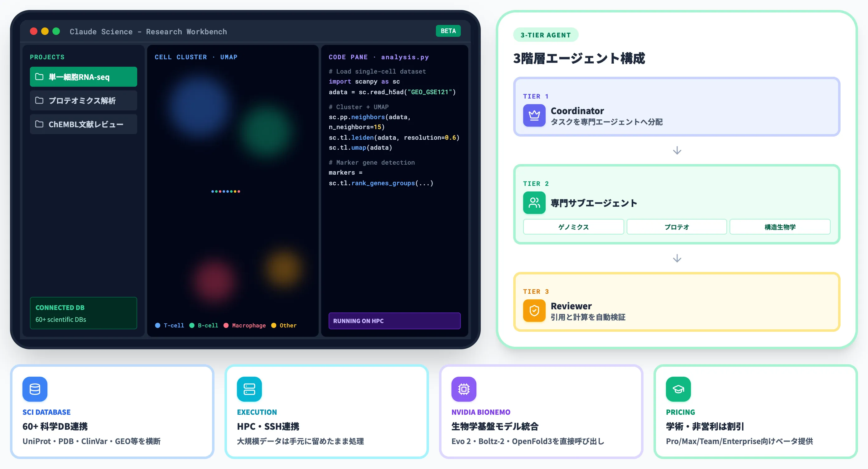
Task: Click the green window dot
Action: [56, 31]
